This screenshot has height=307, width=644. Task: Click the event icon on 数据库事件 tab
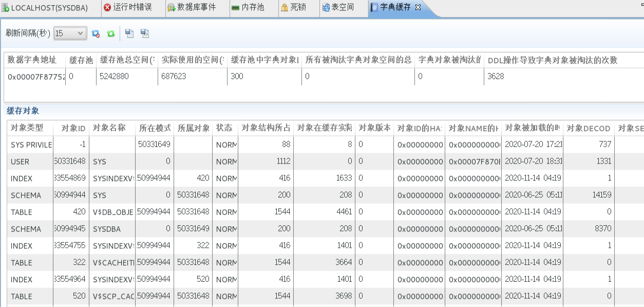(172, 8)
